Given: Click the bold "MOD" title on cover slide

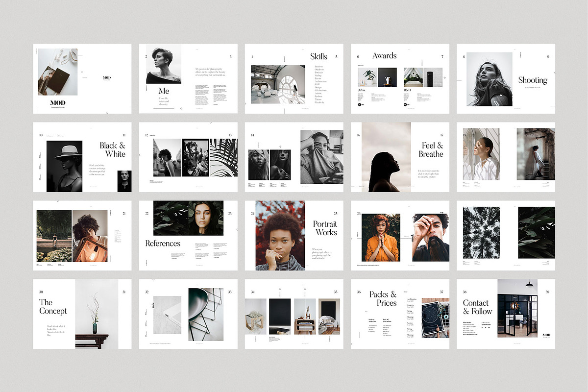Looking at the screenshot, I should click(57, 103).
